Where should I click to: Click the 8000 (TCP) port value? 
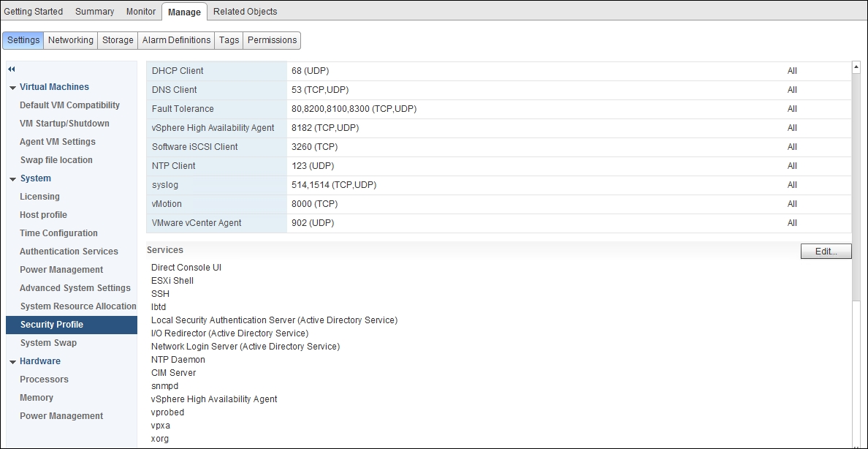point(314,203)
